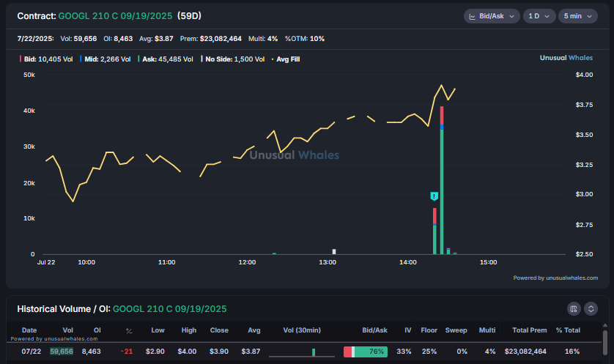Click the table's vertical scrollbar thumb

click(605, 343)
